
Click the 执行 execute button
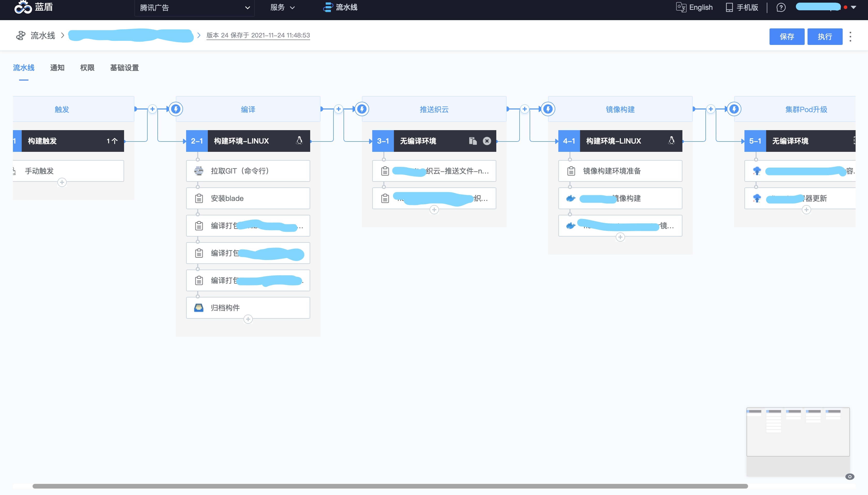tap(825, 37)
